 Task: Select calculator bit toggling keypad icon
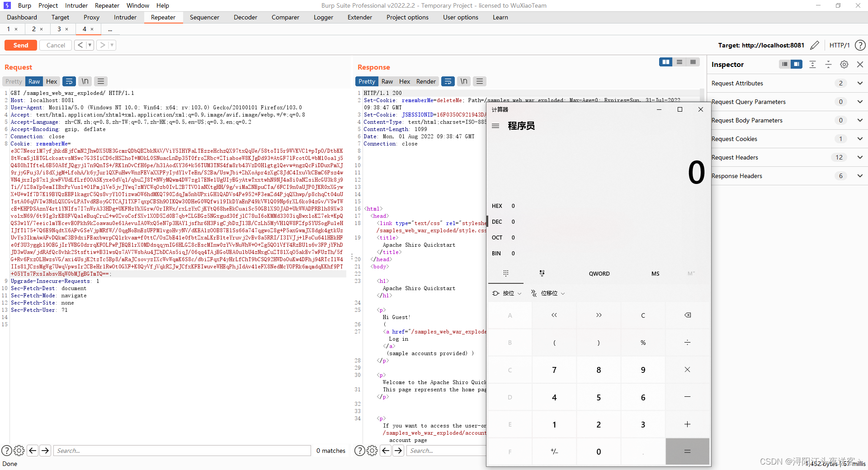point(542,273)
